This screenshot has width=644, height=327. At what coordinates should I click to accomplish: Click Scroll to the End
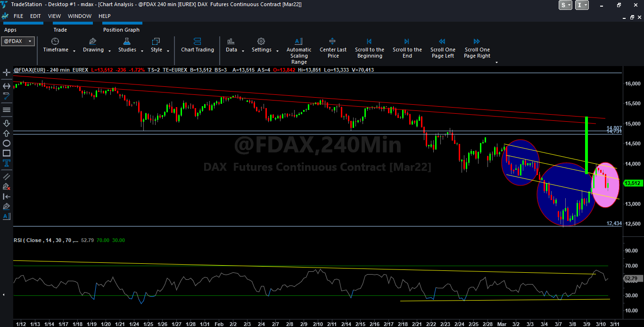(407, 48)
